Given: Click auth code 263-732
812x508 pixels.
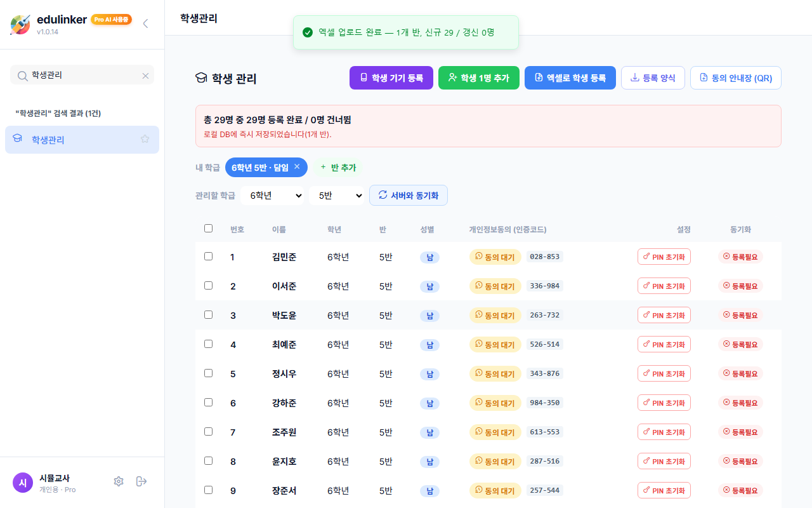Looking at the screenshot, I should pos(544,315).
